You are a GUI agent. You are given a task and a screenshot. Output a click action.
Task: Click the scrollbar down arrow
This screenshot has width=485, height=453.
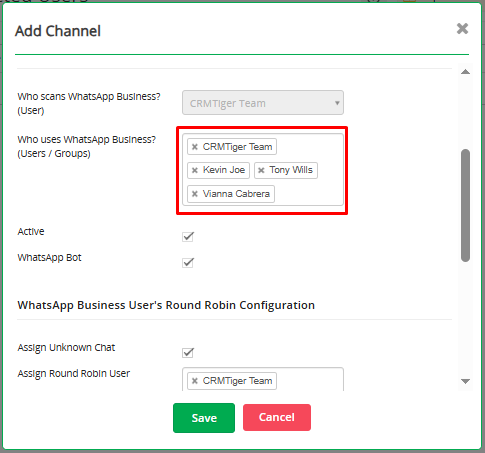[465, 381]
